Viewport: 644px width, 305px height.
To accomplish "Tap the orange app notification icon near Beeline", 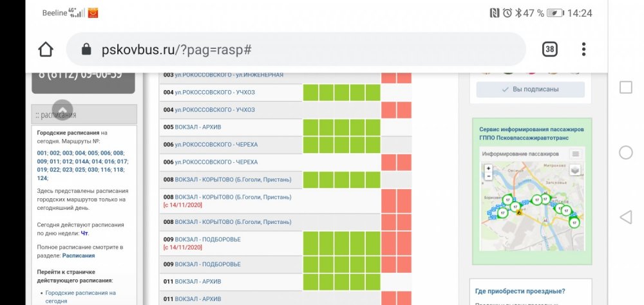I will pyautogui.click(x=93, y=13).
